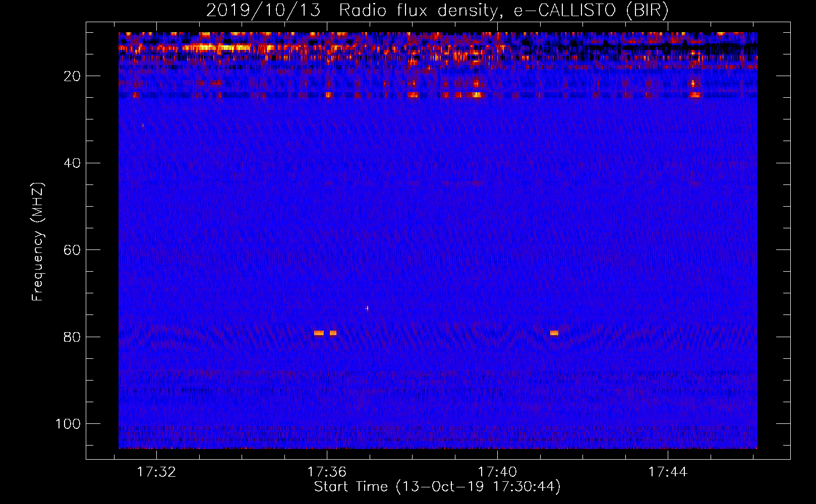
Task: Click the 80 MHz frequency tick label
Action: pos(72,337)
